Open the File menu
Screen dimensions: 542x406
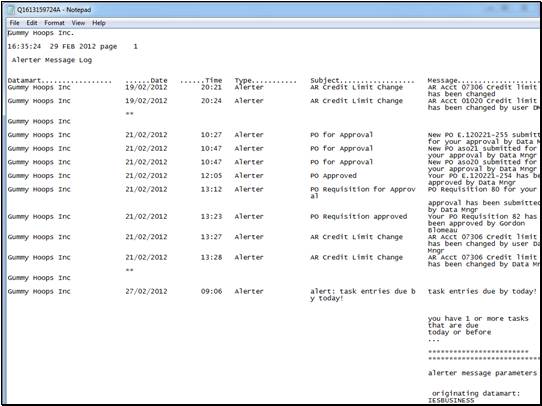coord(15,23)
